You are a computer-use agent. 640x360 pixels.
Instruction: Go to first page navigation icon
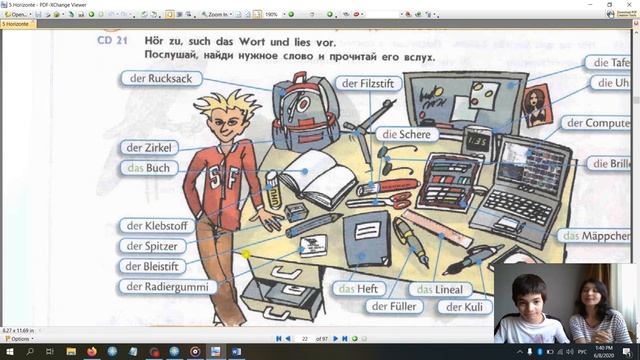point(279,338)
